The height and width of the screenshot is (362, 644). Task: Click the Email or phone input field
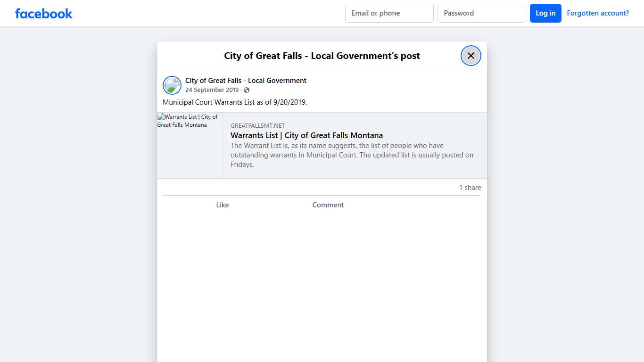point(389,13)
